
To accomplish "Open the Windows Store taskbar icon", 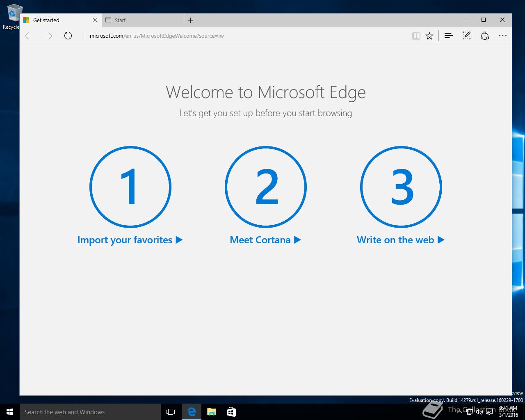I will pyautogui.click(x=231, y=412).
